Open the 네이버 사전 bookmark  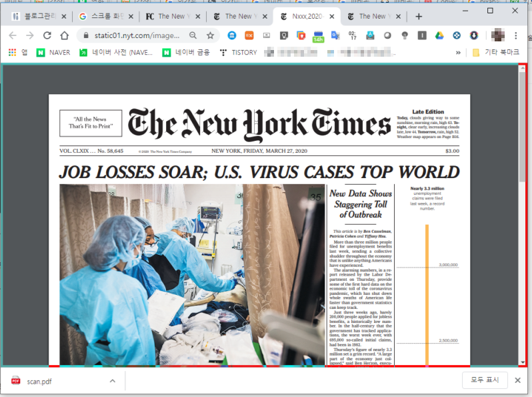click(116, 52)
